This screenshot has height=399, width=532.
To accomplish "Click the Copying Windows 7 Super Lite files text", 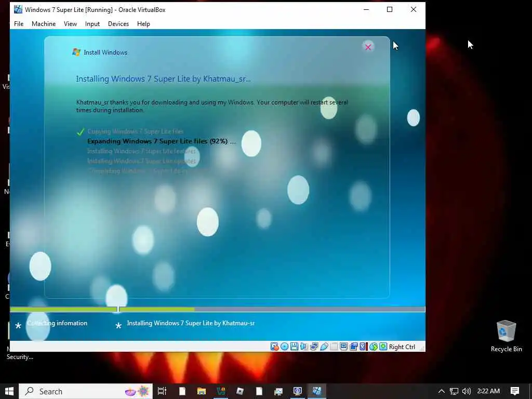I will coord(136,131).
